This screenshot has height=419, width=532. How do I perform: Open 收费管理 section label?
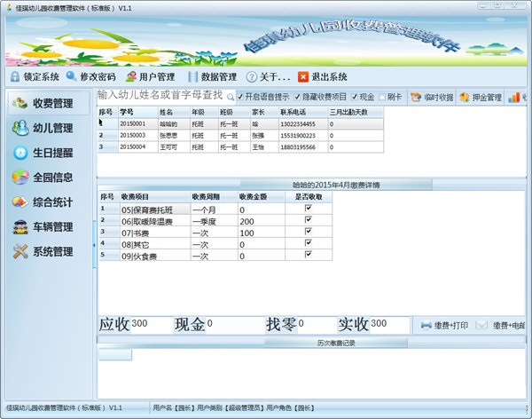tap(53, 103)
